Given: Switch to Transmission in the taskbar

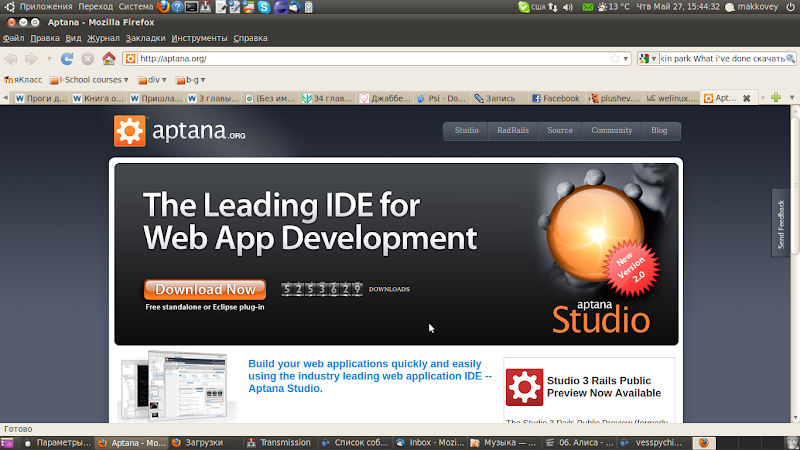Looking at the screenshot, I should (279, 443).
